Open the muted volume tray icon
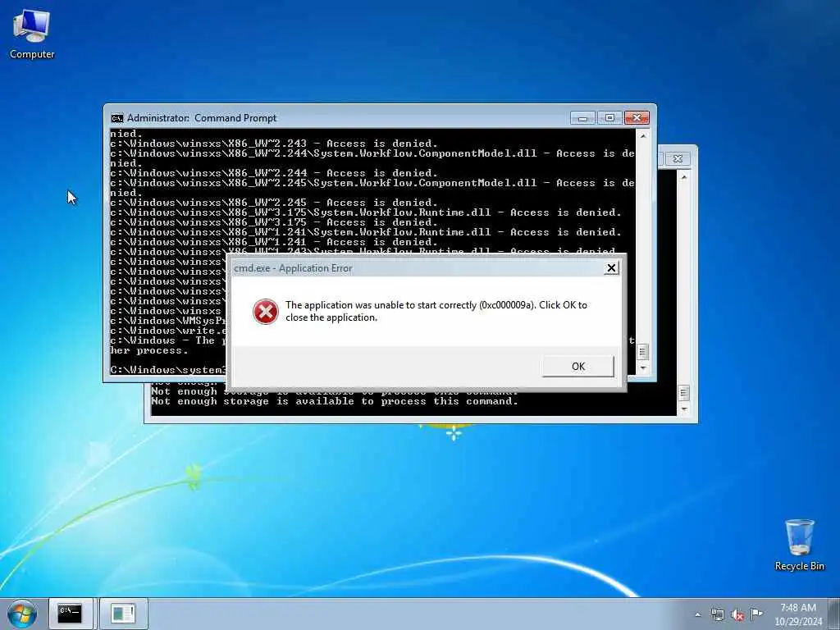The width and height of the screenshot is (840, 630). tap(737, 614)
